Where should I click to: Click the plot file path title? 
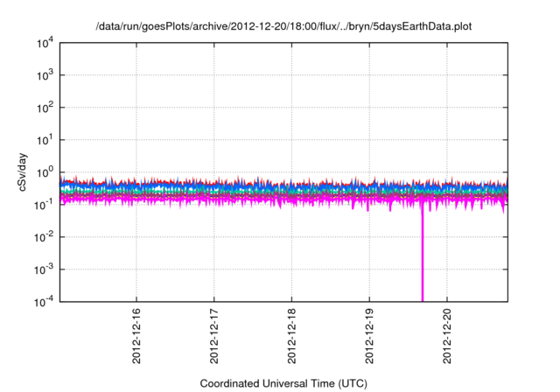[x=283, y=26]
